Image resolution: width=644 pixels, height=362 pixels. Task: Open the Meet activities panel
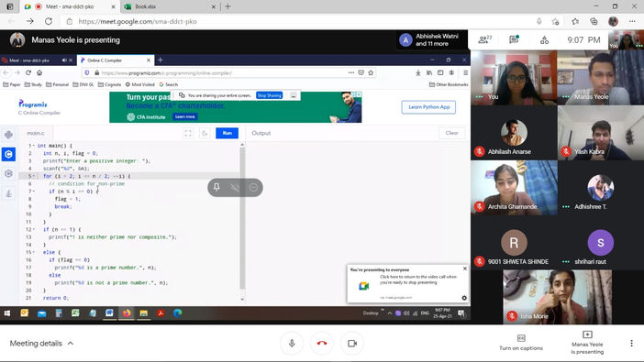coord(544,39)
